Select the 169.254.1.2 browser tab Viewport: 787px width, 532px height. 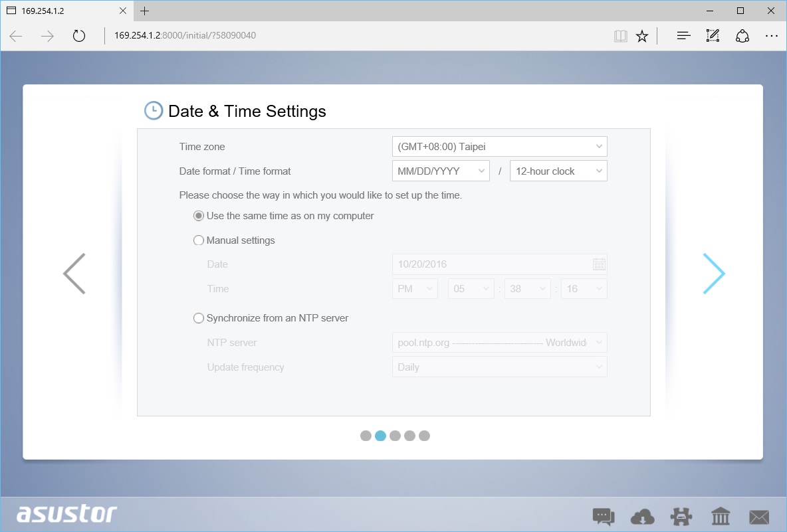66,11
